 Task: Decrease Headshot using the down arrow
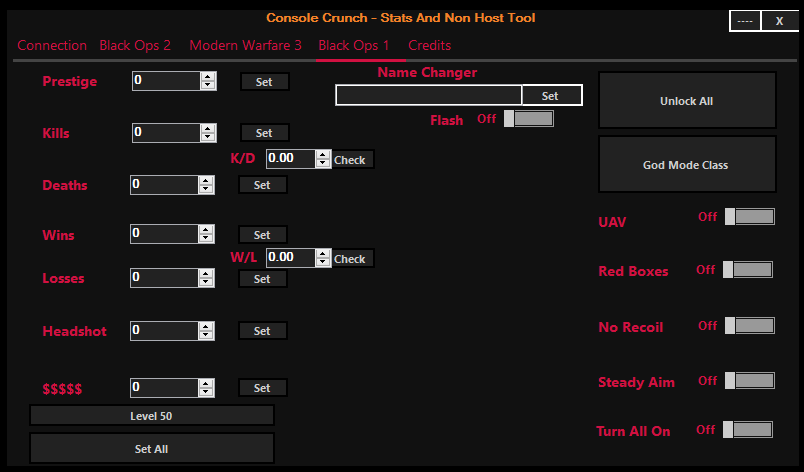206,335
